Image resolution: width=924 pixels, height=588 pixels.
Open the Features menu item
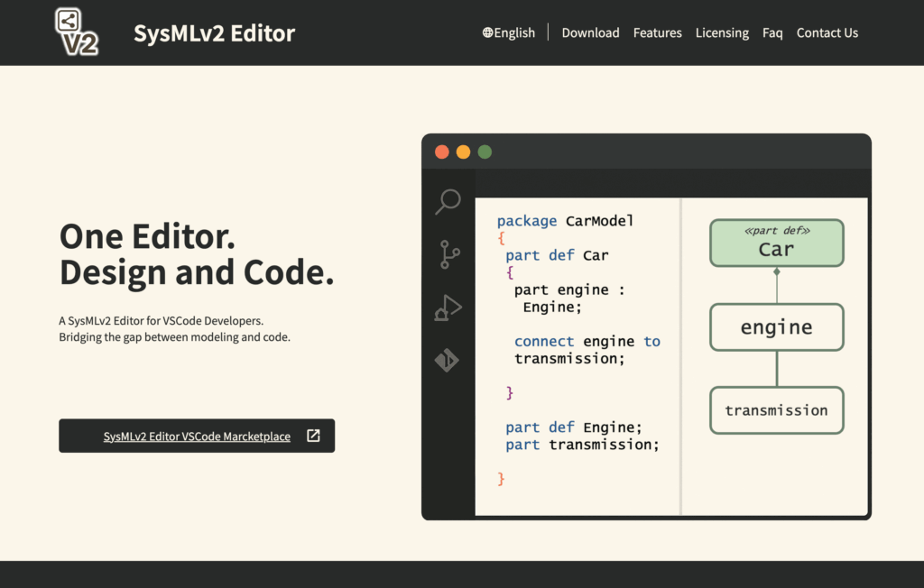coord(657,32)
